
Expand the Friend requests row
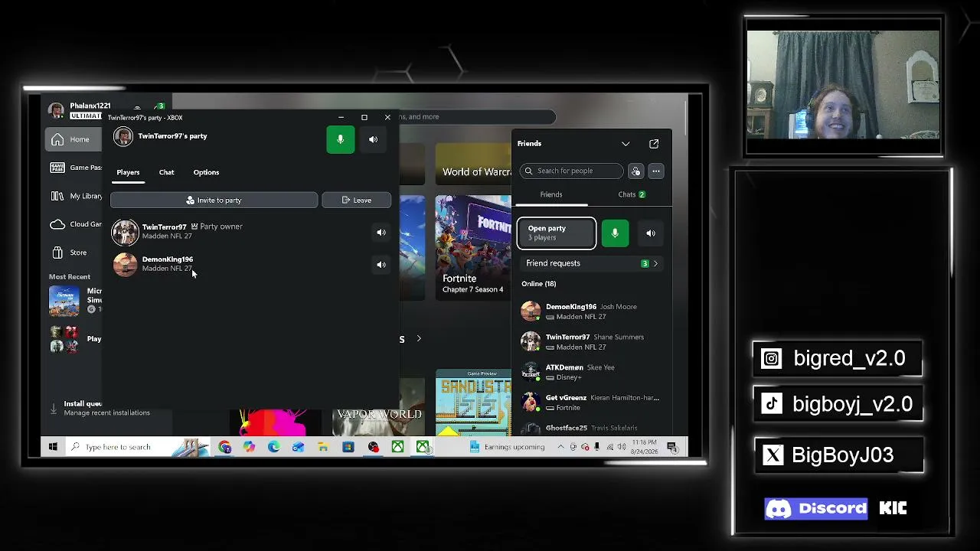pyautogui.click(x=591, y=263)
